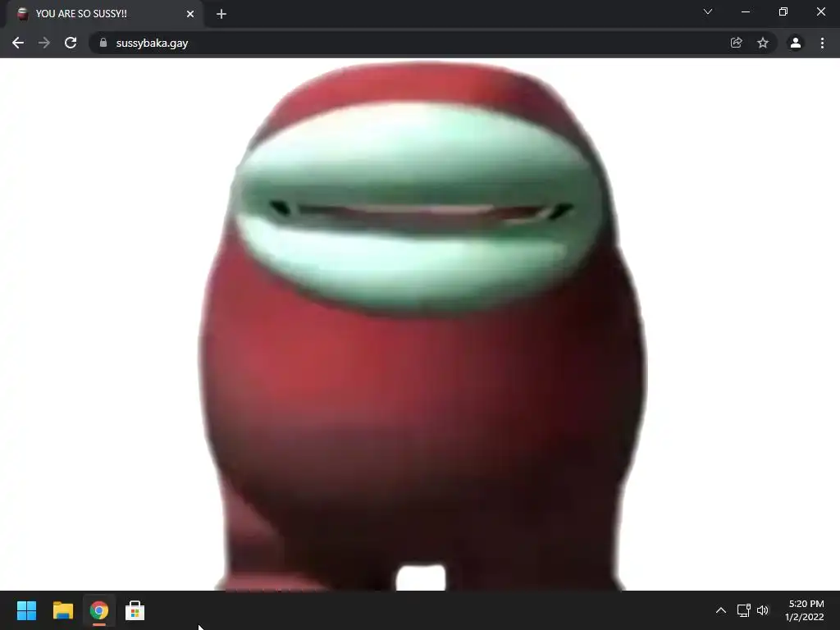Close the YOU ARE SO SUSSY!! tab

click(190, 14)
